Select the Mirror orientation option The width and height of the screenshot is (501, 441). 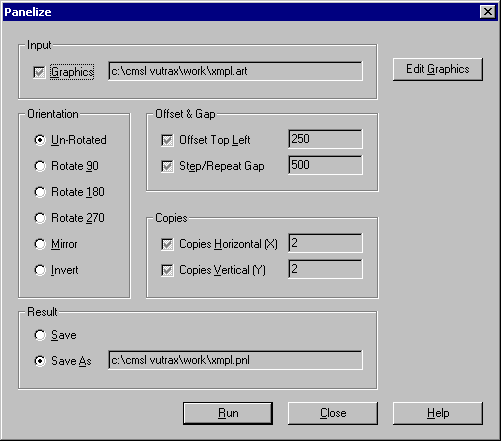40,244
